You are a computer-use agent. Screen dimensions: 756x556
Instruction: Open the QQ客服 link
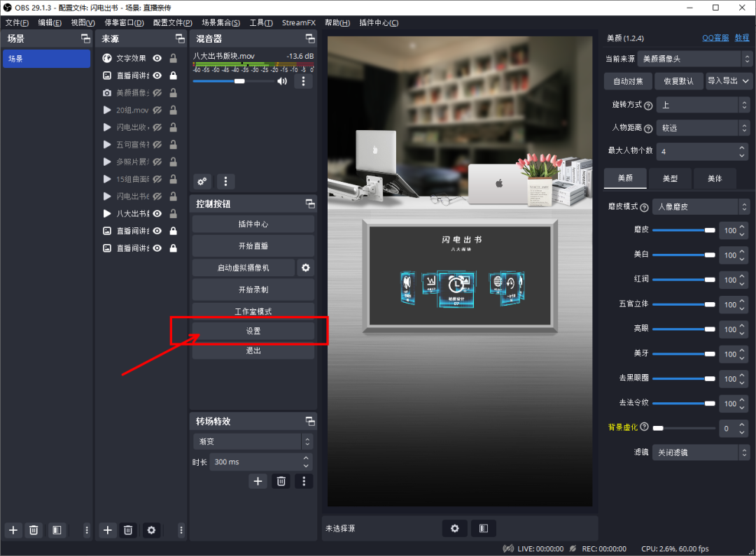[715, 38]
